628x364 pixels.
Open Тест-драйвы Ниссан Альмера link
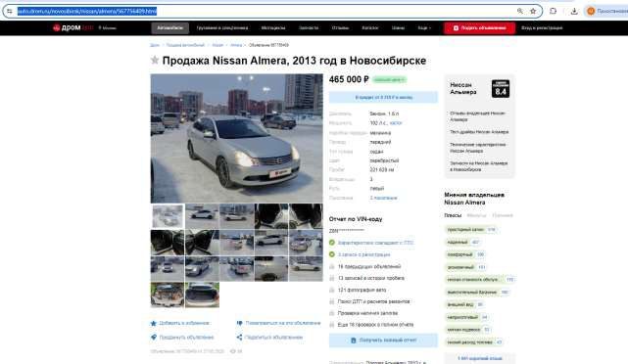(479, 132)
